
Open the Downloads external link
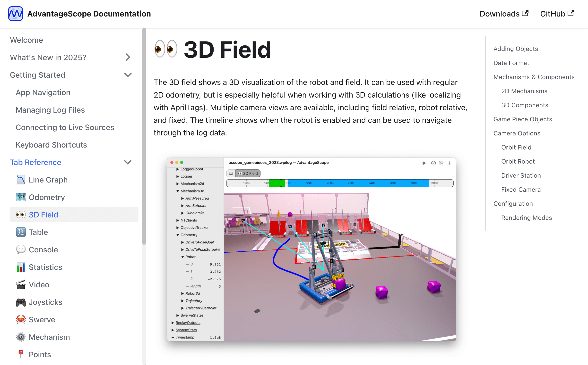tap(504, 14)
